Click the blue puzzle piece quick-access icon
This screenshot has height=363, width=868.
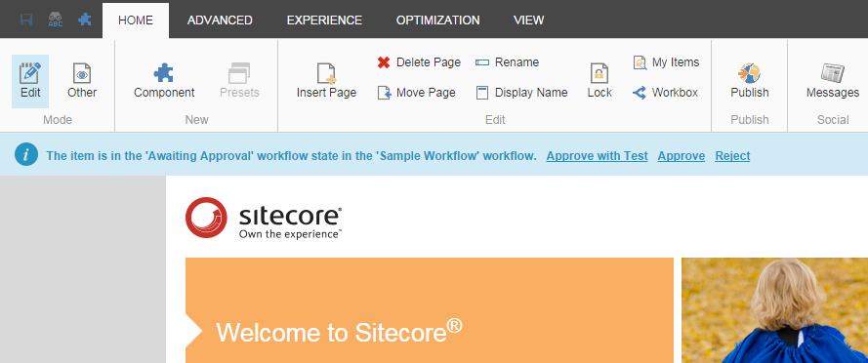pyautogui.click(x=85, y=20)
